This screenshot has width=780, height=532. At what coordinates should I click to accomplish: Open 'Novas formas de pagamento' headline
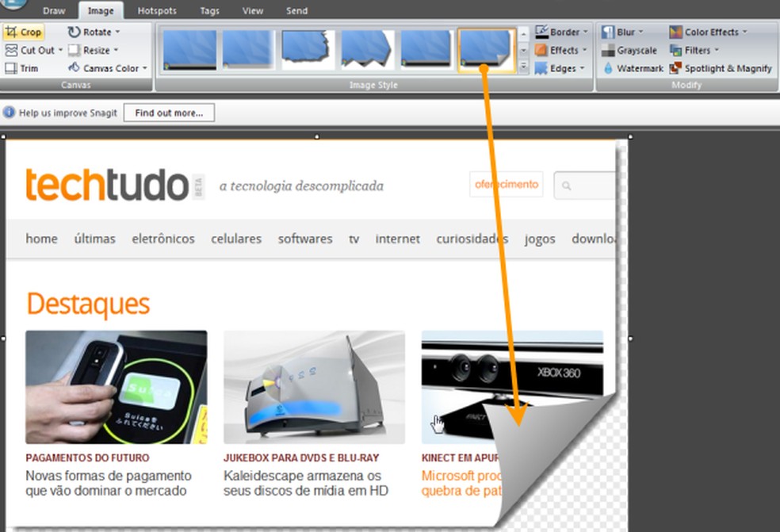109,483
